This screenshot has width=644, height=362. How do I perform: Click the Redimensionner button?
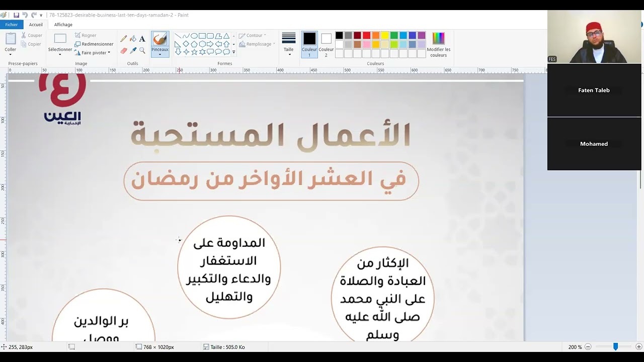click(94, 44)
